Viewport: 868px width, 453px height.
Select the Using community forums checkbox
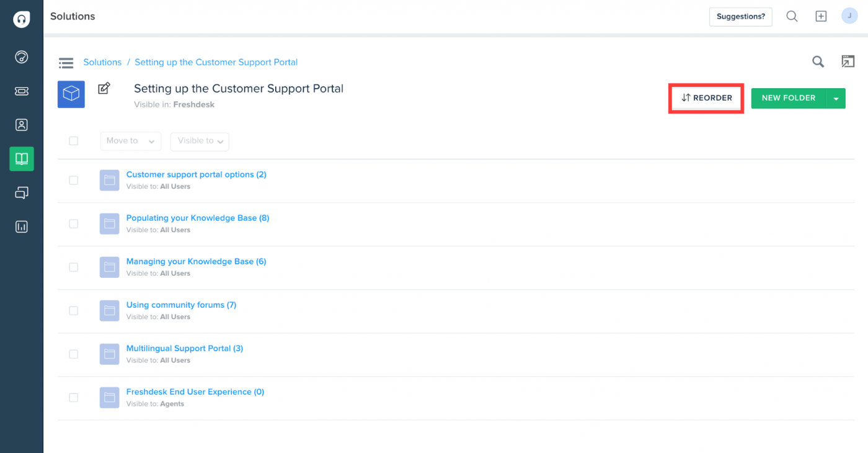click(74, 310)
